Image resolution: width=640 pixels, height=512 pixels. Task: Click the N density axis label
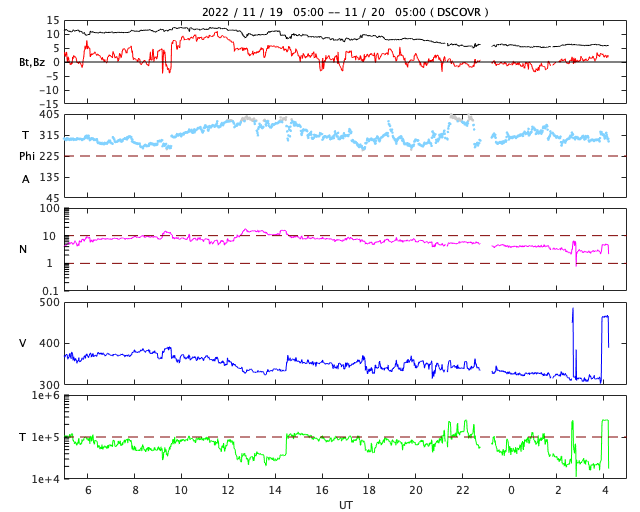23,249
